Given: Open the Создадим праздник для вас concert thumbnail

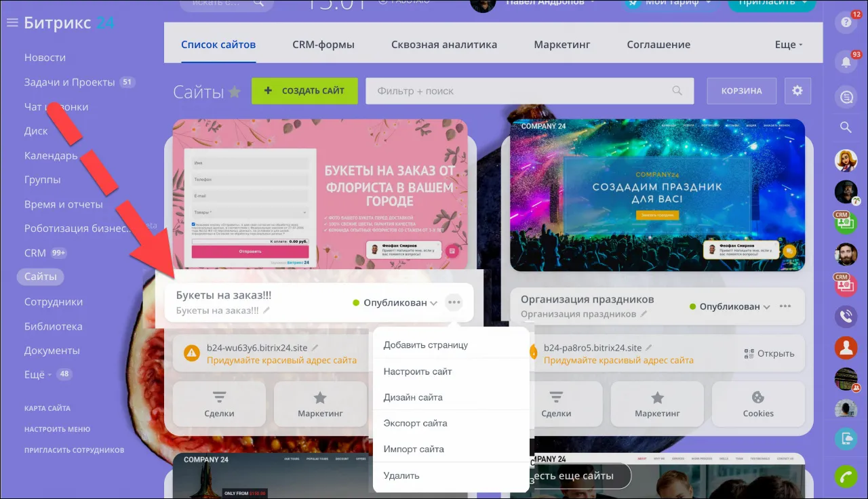Looking at the screenshot, I should coord(657,195).
